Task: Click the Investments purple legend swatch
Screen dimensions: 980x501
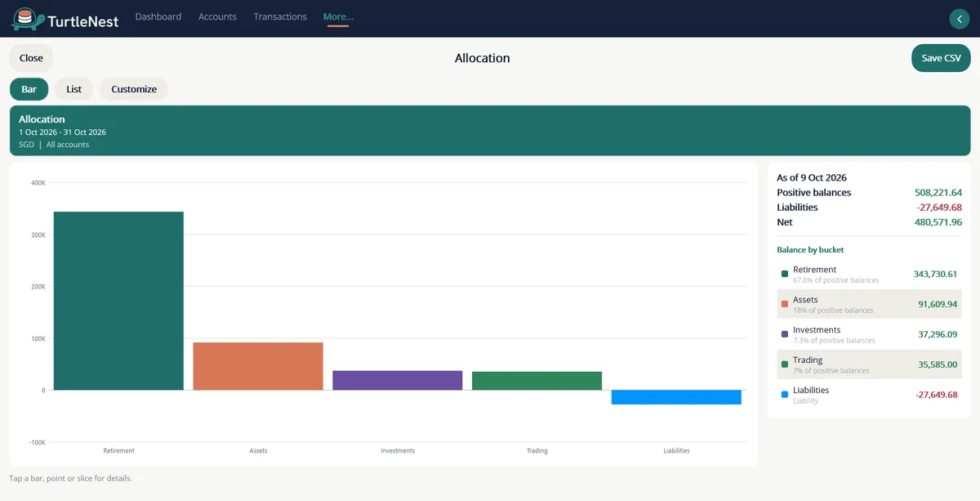Action: (785, 334)
